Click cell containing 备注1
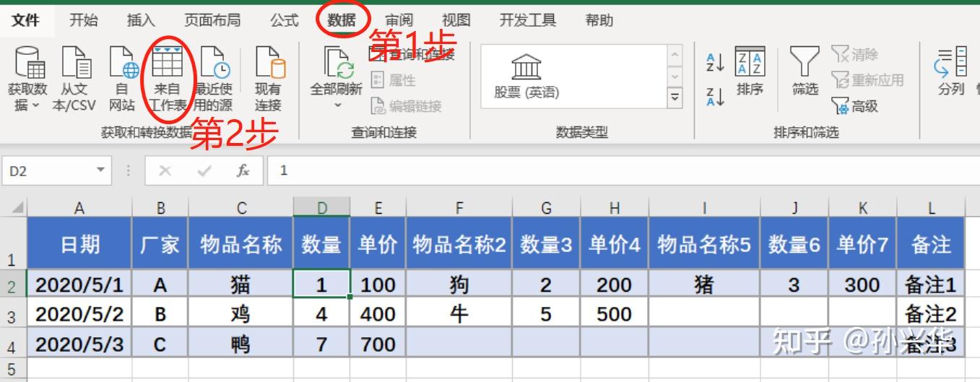This screenshot has height=382, width=980. pos(931,285)
